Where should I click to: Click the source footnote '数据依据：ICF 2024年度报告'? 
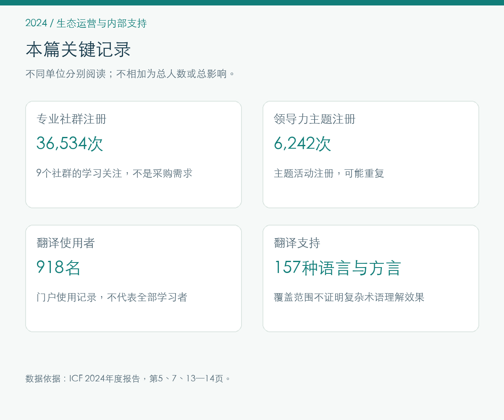pos(83,378)
